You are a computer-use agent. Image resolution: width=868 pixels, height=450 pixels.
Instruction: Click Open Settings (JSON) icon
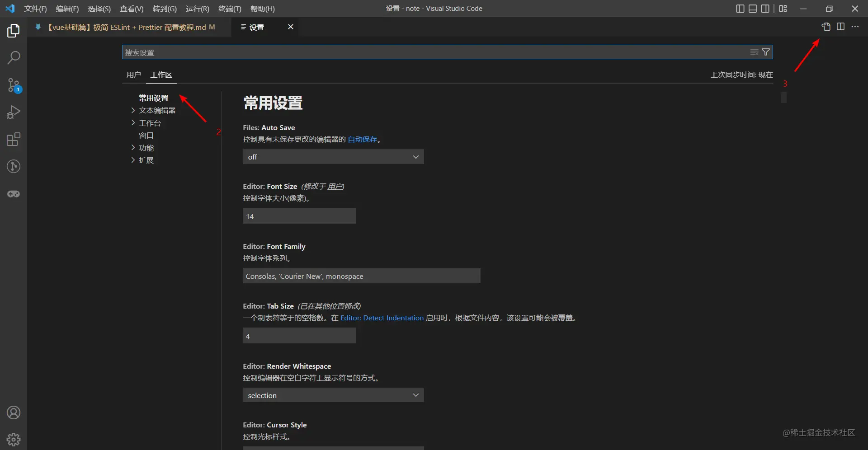point(826,27)
